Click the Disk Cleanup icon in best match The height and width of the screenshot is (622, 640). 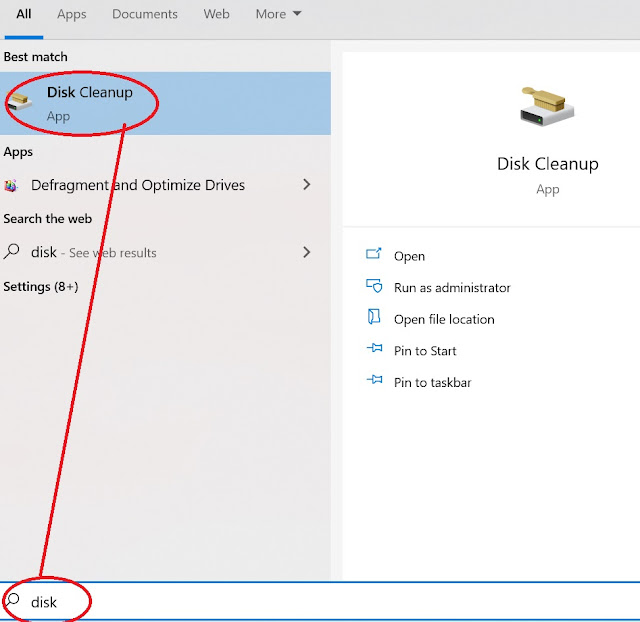tap(20, 101)
